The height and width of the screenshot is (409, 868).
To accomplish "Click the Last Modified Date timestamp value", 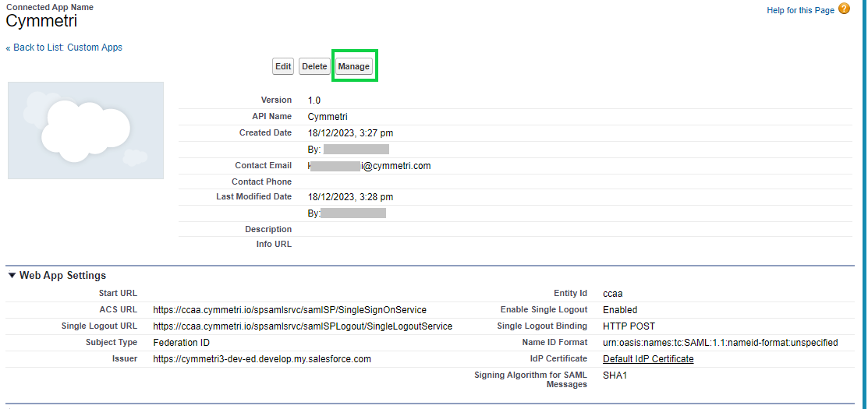I will (350, 197).
